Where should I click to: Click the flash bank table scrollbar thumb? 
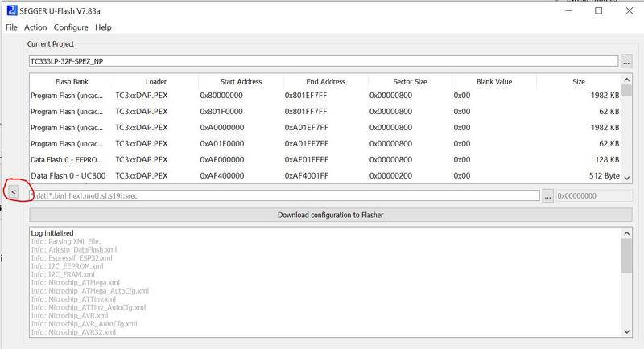pos(626,91)
